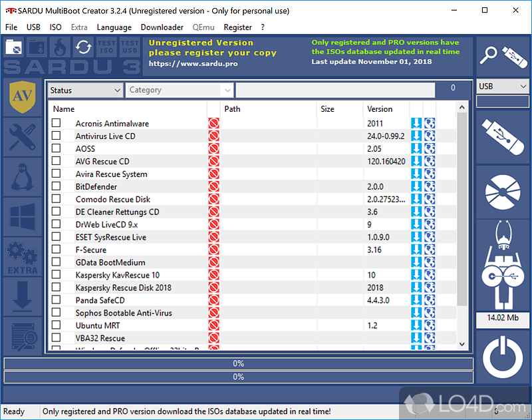Screen dimensions: 532x420
Task: Download Acronis Antimalware using blue arrow
Action: point(416,123)
